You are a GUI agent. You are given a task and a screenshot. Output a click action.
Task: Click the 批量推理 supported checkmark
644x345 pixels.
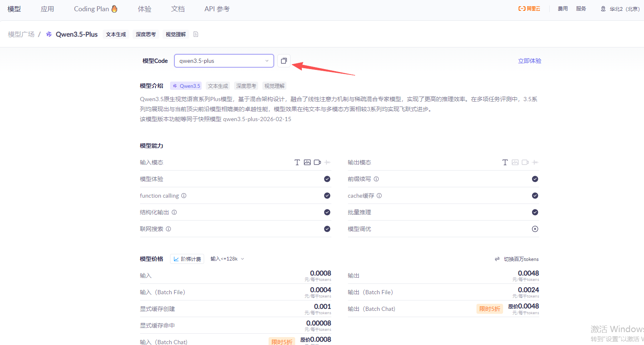[535, 212]
